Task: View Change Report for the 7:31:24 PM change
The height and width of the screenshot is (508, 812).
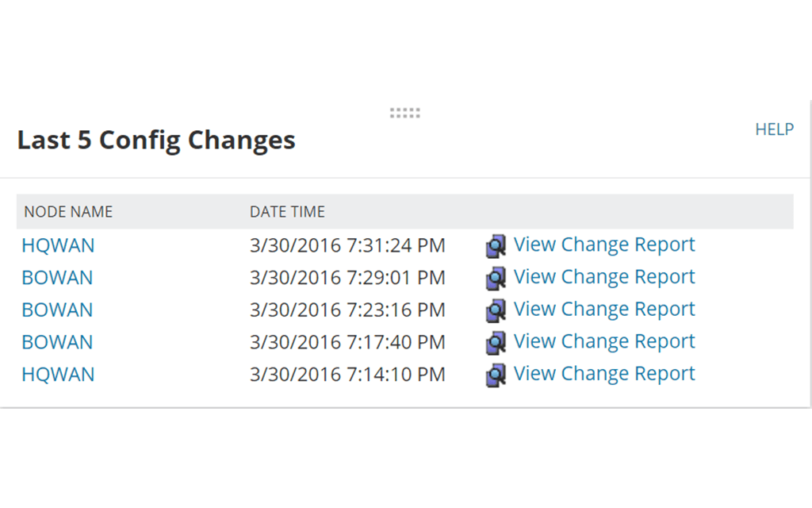Action: pos(603,244)
